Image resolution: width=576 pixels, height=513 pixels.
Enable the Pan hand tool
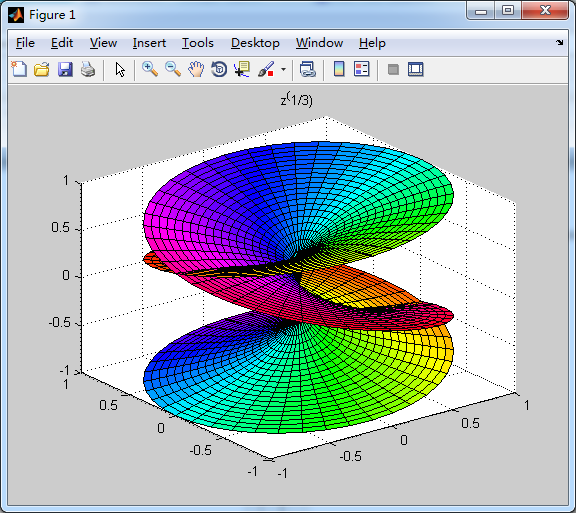[x=196, y=69]
